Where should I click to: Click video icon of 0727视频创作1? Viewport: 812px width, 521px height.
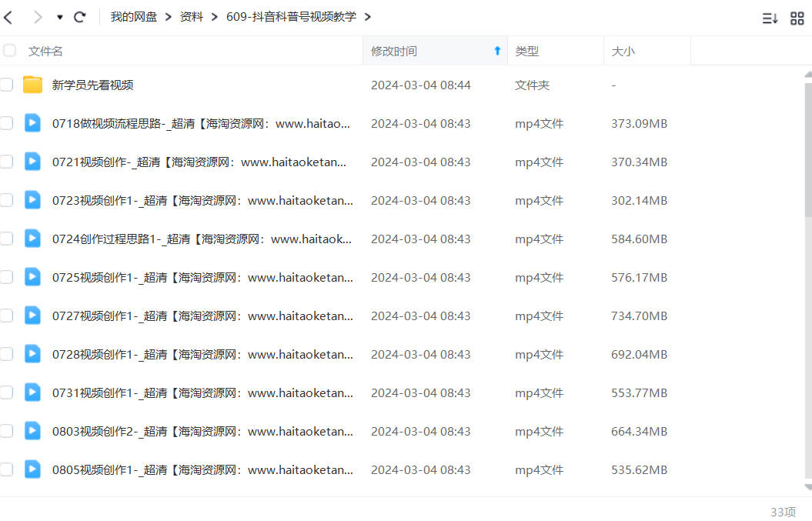click(x=32, y=315)
